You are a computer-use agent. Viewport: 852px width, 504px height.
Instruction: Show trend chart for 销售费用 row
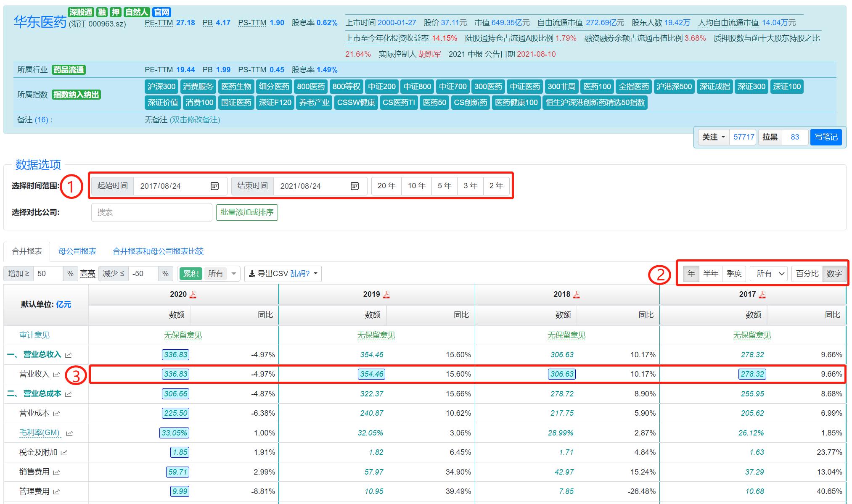pos(57,472)
